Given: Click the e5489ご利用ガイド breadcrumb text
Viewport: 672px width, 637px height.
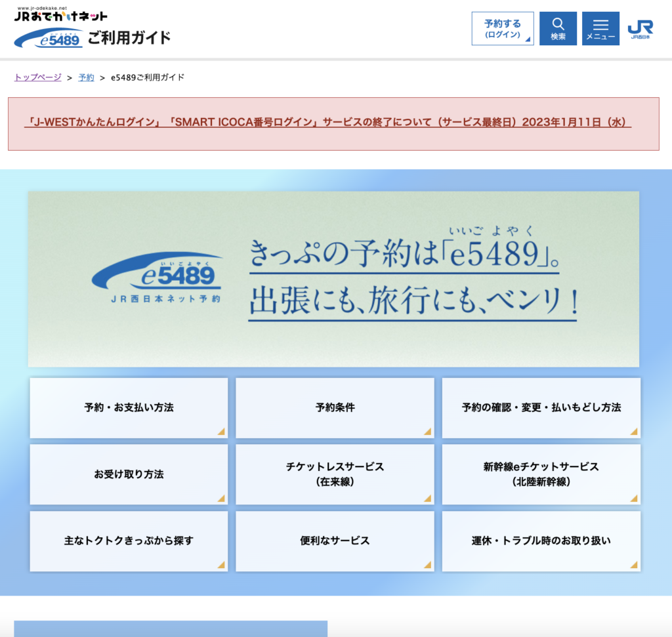Looking at the screenshot, I should click(148, 77).
